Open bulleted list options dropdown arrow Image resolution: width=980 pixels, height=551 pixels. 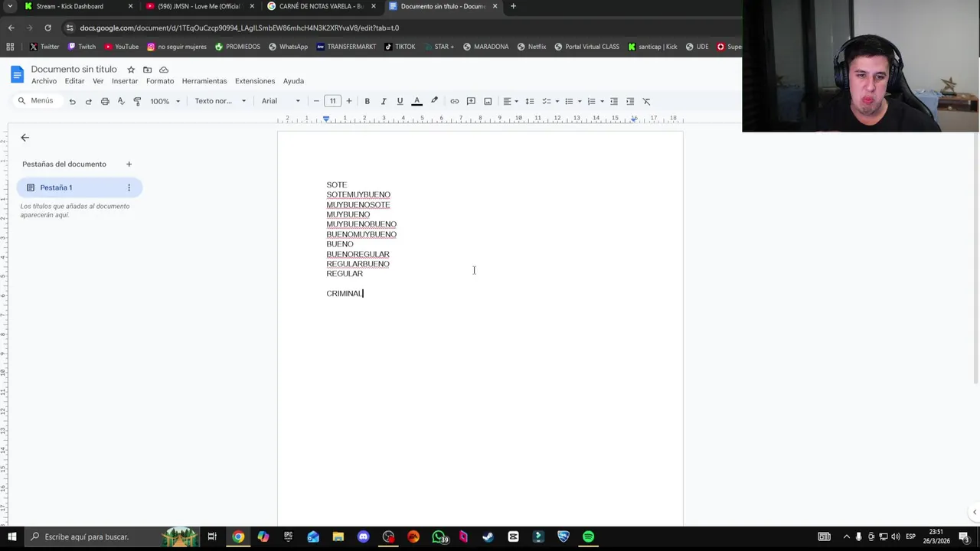click(x=579, y=101)
